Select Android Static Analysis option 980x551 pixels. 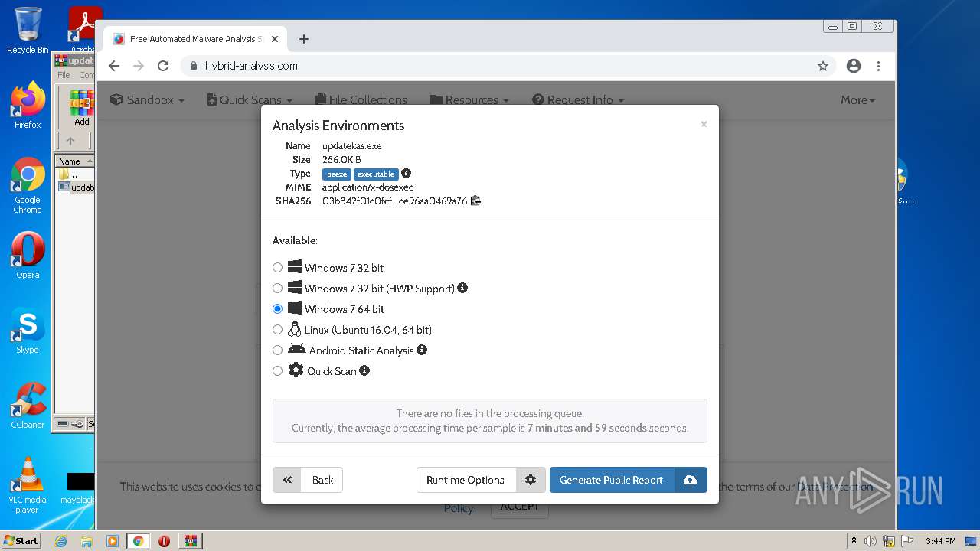277,350
